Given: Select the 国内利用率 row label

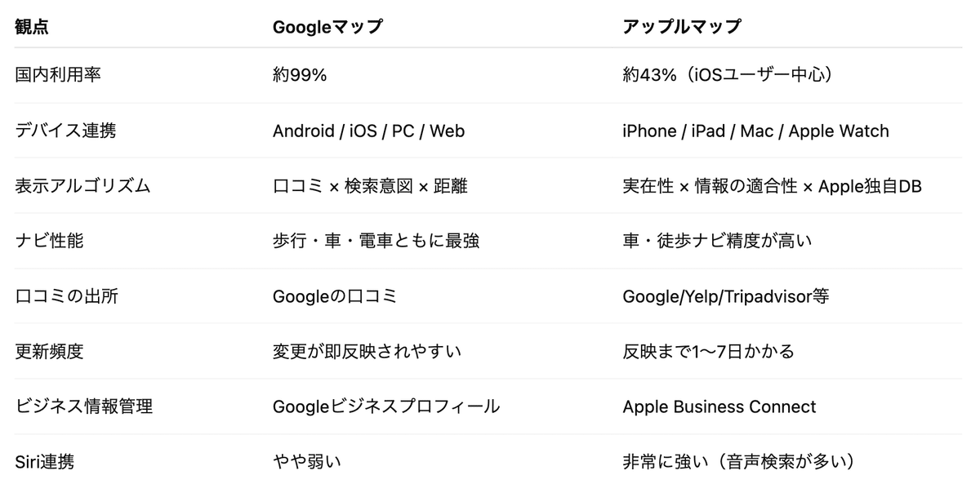Looking at the screenshot, I should (58, 75).
